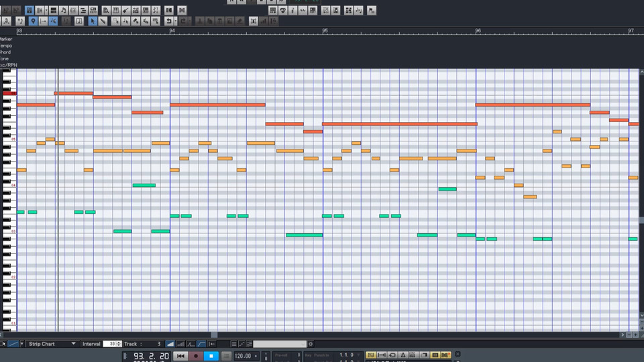Select the diagonal line tool in strip chart bar
644x362 pixels.
[13, 344]
